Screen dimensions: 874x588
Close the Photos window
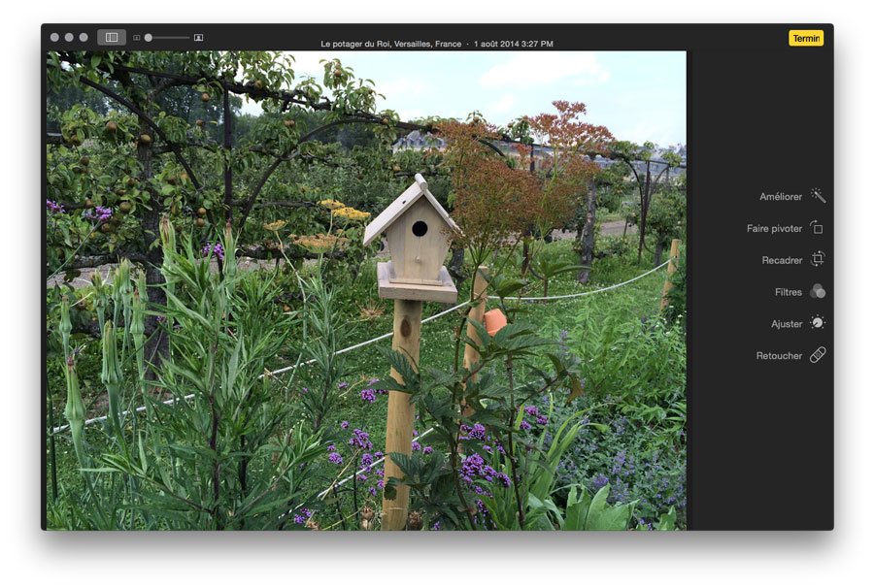[x=54, y=37]
